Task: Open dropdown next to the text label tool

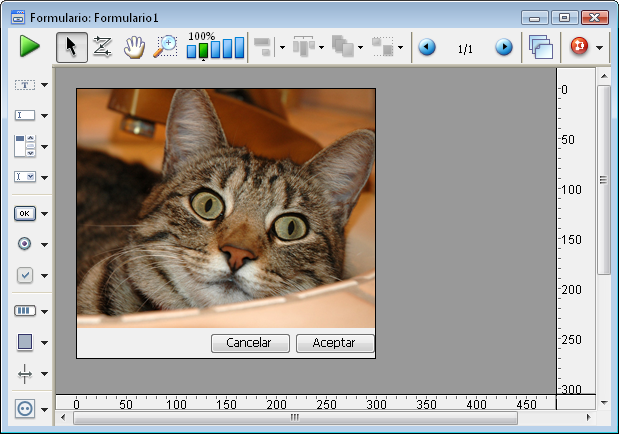Action: 45,86
